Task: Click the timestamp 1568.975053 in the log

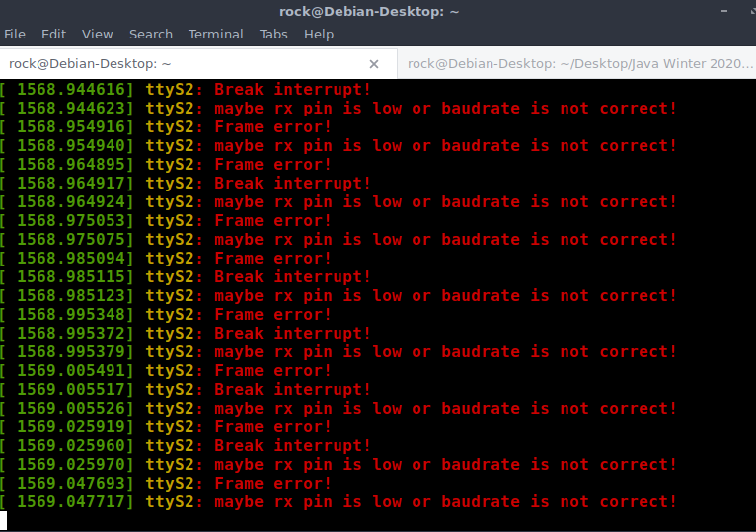Action: (x=75, y=220)
